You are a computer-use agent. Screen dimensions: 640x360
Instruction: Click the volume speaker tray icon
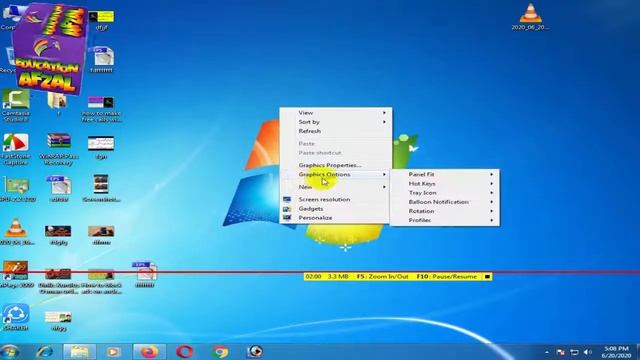click(x=588, y=352)
